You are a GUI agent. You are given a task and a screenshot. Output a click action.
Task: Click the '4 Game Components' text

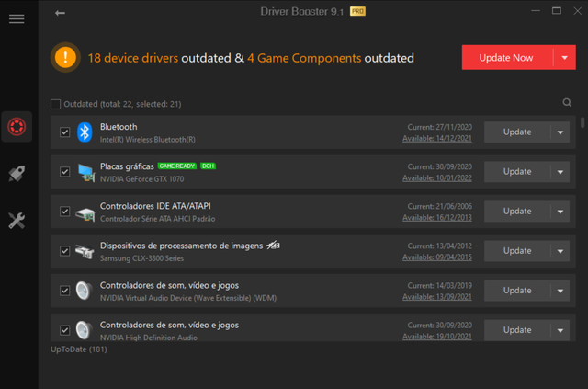pyautogui.click(x=304, y=58)
